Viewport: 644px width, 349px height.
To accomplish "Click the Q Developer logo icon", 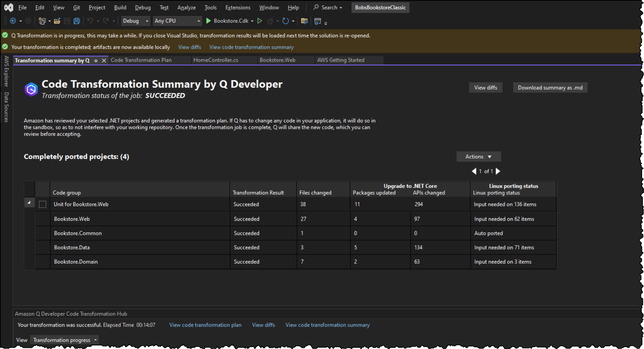I will tap(31, 89).
